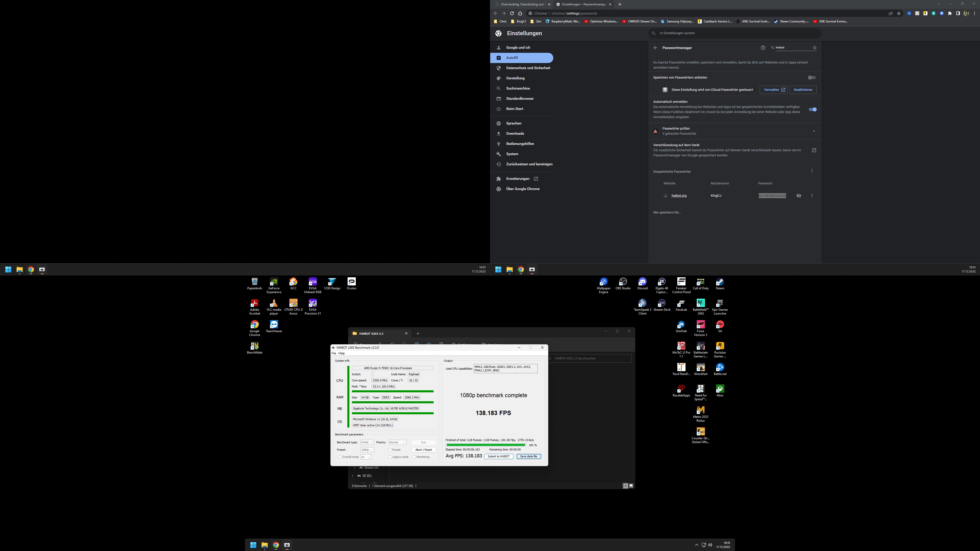This screenshot has height=551, width=980.
Task: Open CPUID CPU-Z Aorus shortcut
Action: click(x=293, y=306)
